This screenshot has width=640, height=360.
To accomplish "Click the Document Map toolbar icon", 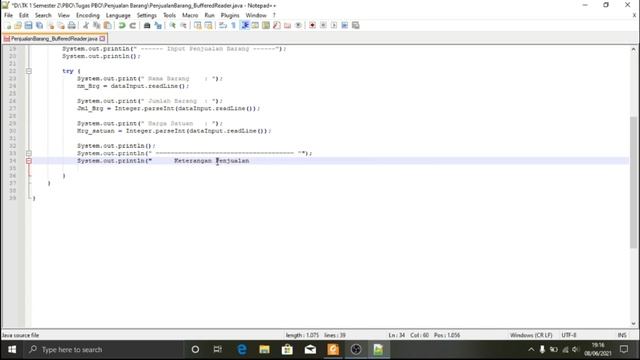I will click(266, 25).
